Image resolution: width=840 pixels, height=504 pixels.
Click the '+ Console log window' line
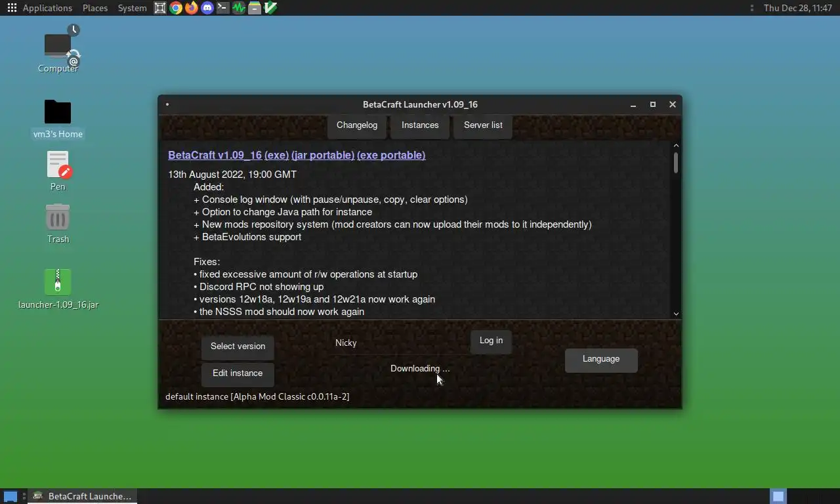pos(331,199)
